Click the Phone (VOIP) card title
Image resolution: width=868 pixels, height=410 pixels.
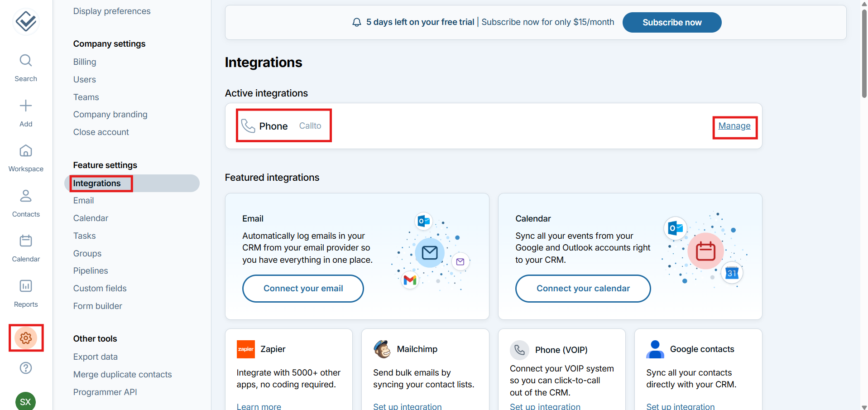[561, 350]
